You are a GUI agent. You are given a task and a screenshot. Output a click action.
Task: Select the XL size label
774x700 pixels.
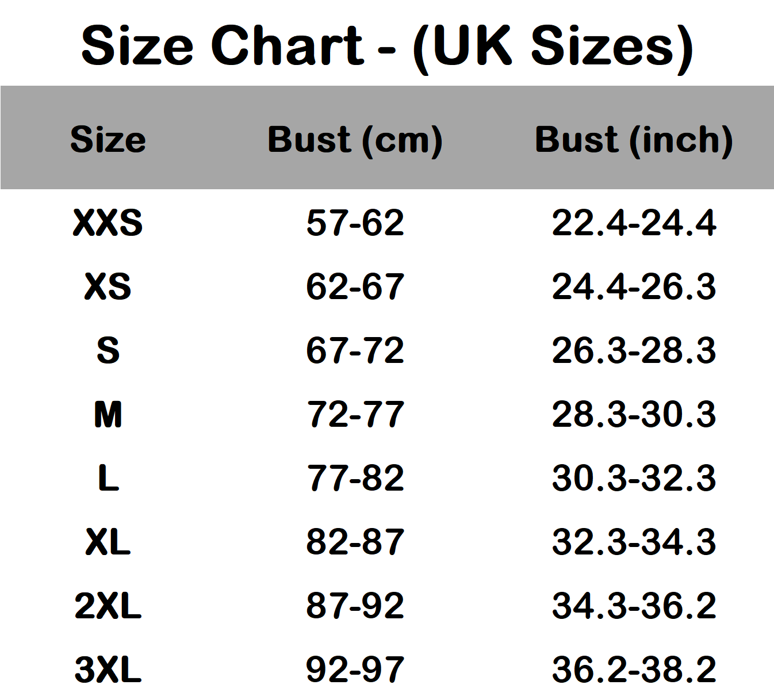(108, 542)
